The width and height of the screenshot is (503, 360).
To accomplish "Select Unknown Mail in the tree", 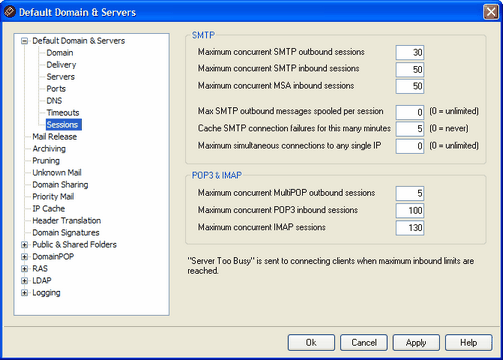I will 57,173.
